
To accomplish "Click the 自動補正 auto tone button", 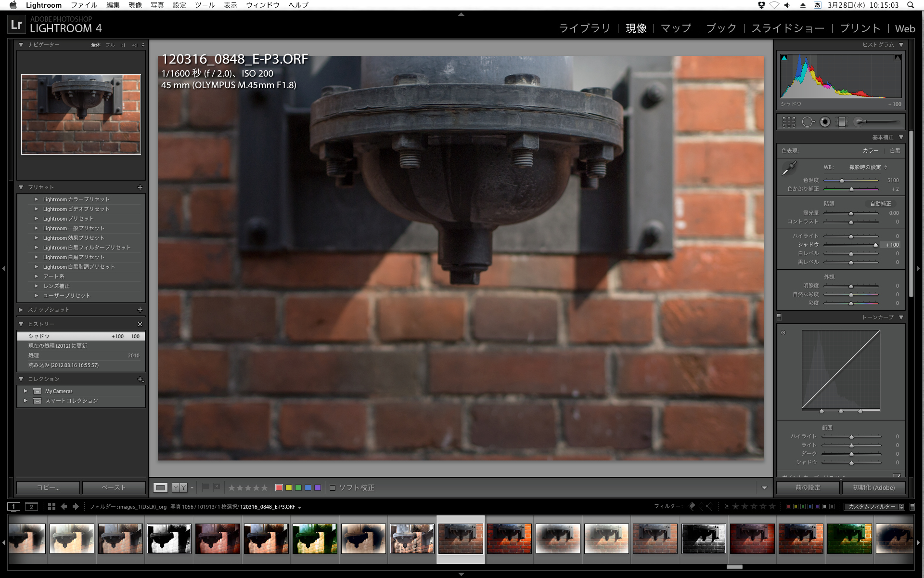I will tap(880, 204).
